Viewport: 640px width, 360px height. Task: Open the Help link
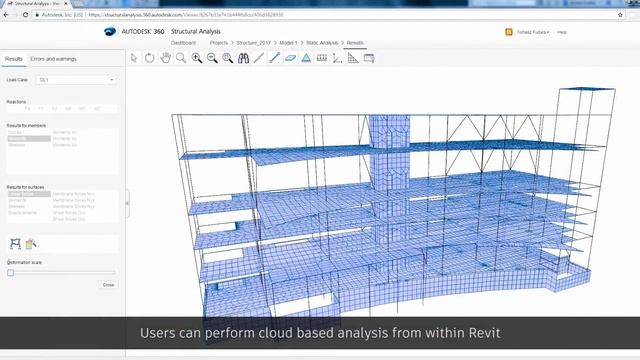click(562, 32)
